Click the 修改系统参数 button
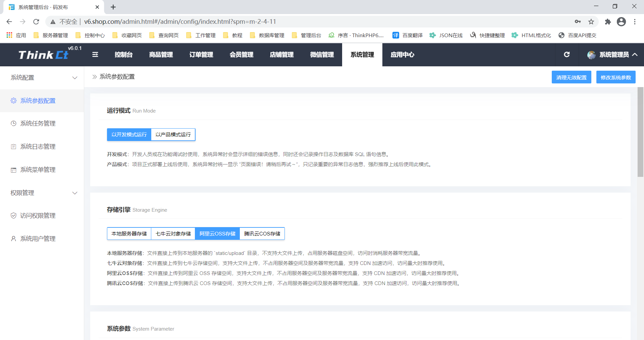Image resolution: width=644 pixels, height=340 pixels. (615, 77)
